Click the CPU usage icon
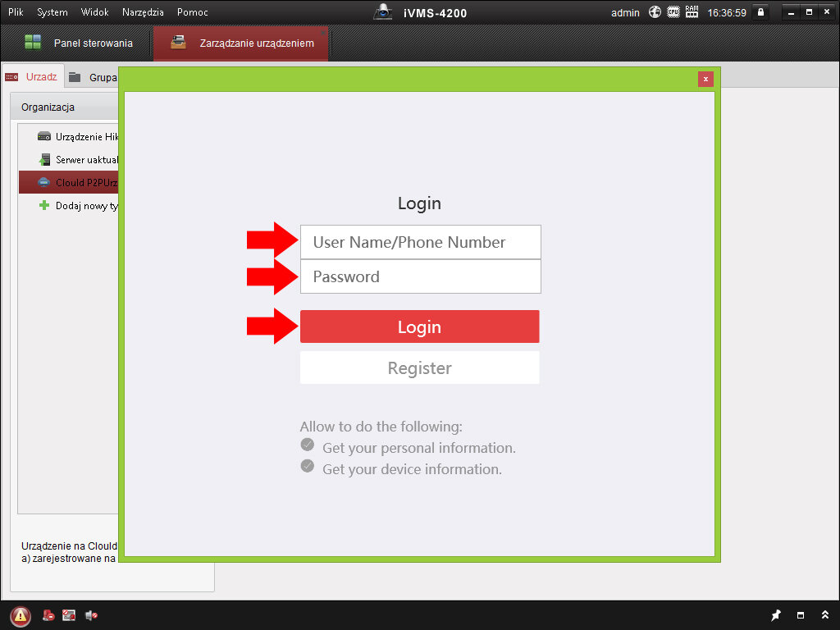Screen dimensions: 840x630 coord(673,12)
